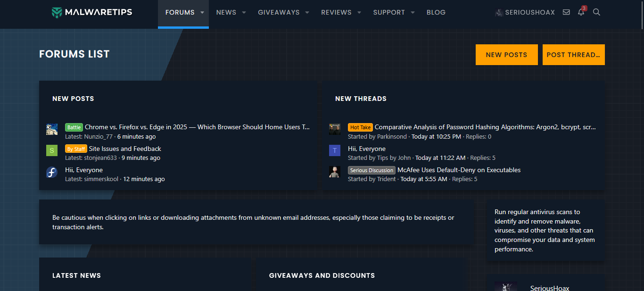This screenshot has height=291, width=644.
Task: Click the Forums List page title
Action: coord(74,54)
